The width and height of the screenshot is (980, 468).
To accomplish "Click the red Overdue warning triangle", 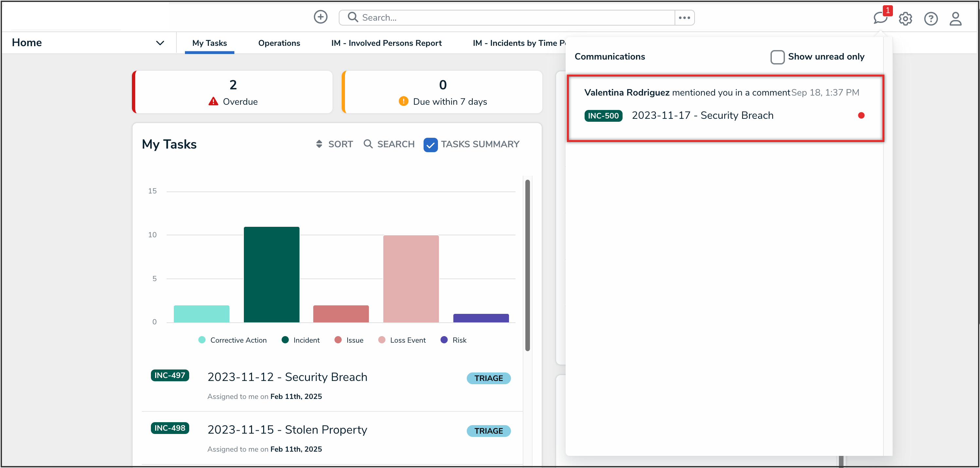I will click(213, 101).
